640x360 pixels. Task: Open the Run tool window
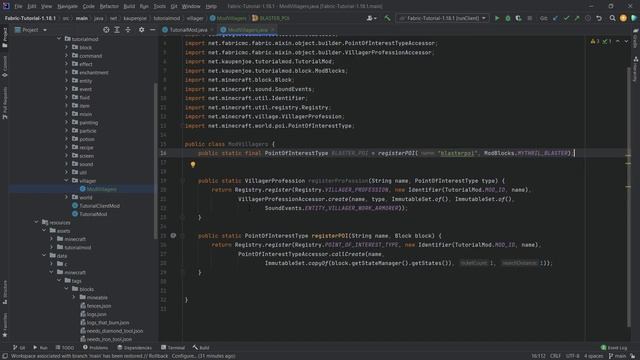40,348
